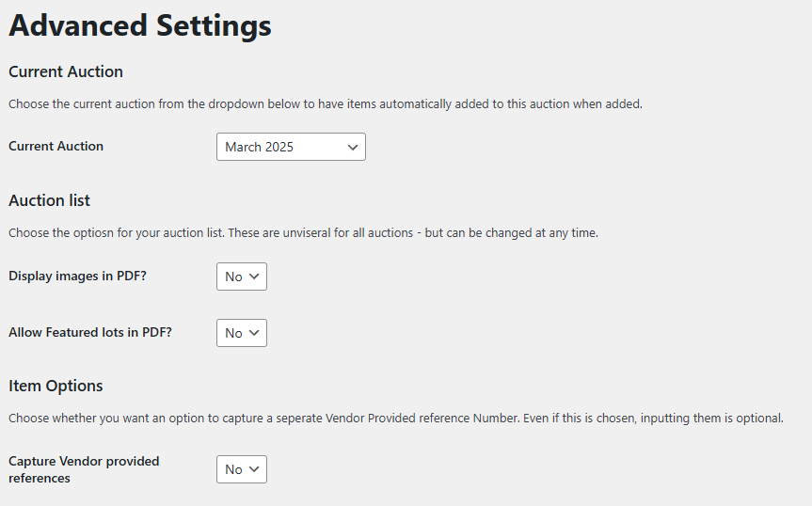812x506 pixels.
Task: Open the Capture Vendor provided references dropdown
Action: coord(241,469)
